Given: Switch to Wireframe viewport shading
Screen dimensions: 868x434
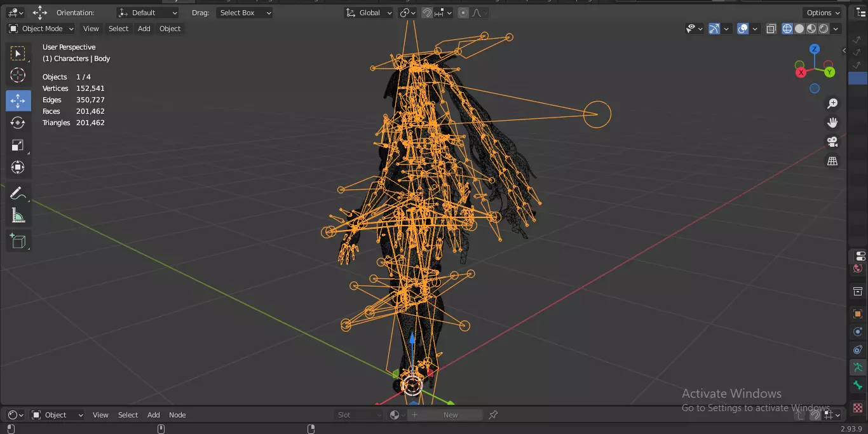Looking at the screenshot, I should (x=787, y=29).
